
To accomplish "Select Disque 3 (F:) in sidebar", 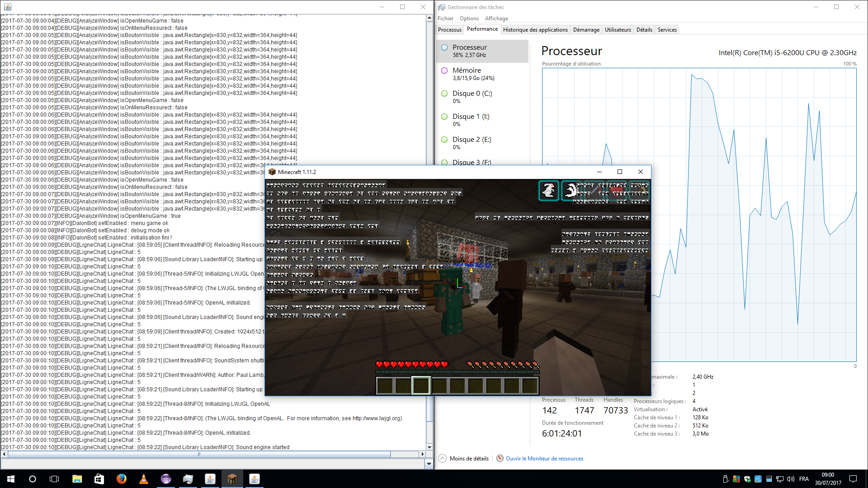I will pyautogui.click(x=482, y=161).
